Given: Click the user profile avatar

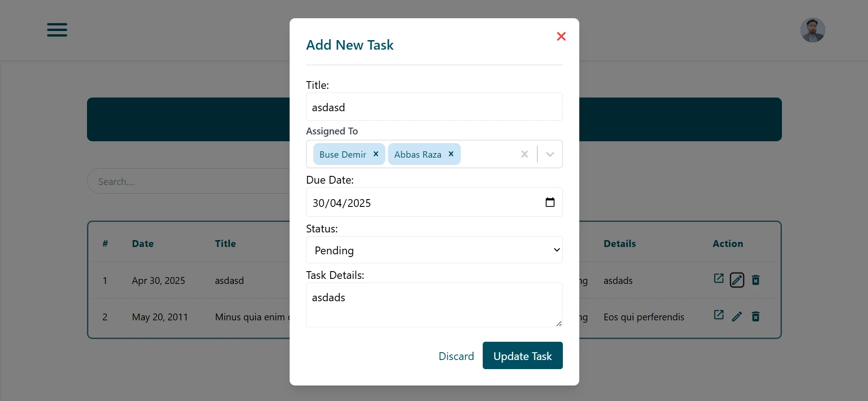Looking at the screenshot, I should click(x=812, y=31).
